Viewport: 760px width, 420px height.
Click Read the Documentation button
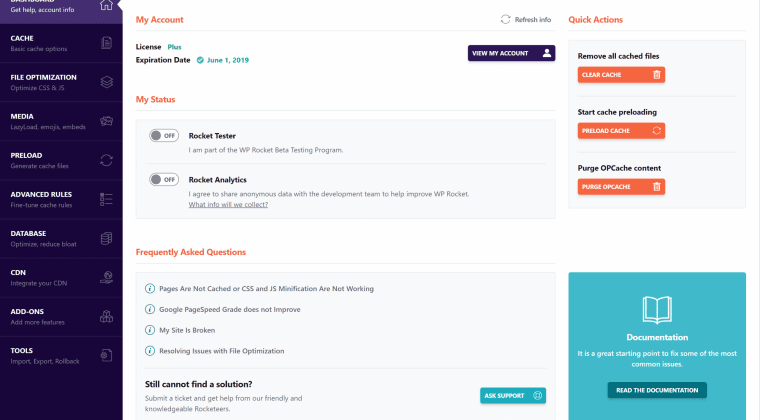click(657, 390)
